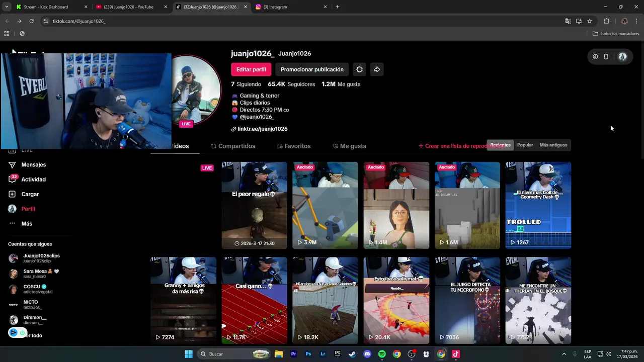Click the share profile arrow icon
Image resolution: width=644 pixels, height=362 pixels.
(376, 69)
